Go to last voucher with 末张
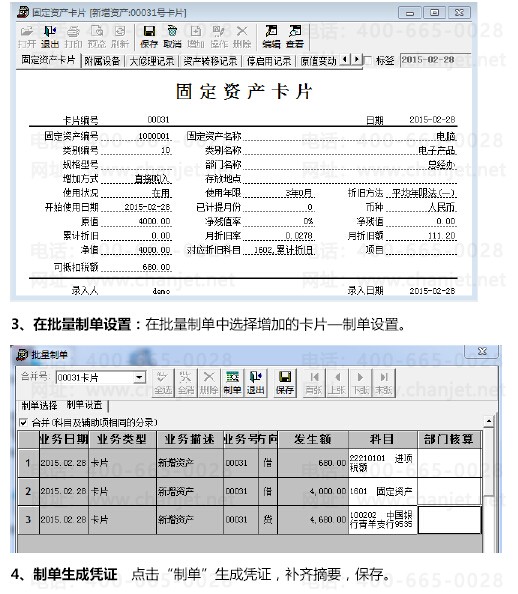 383,383
